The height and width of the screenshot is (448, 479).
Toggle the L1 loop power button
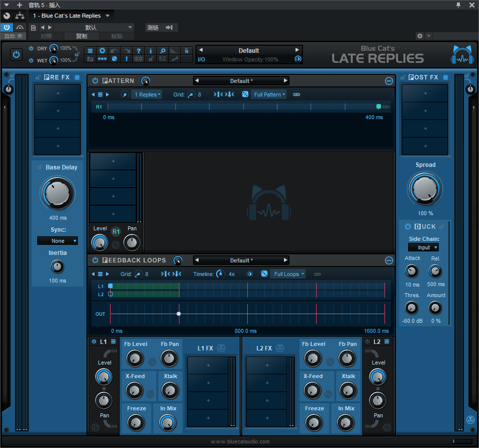(94, 341)
